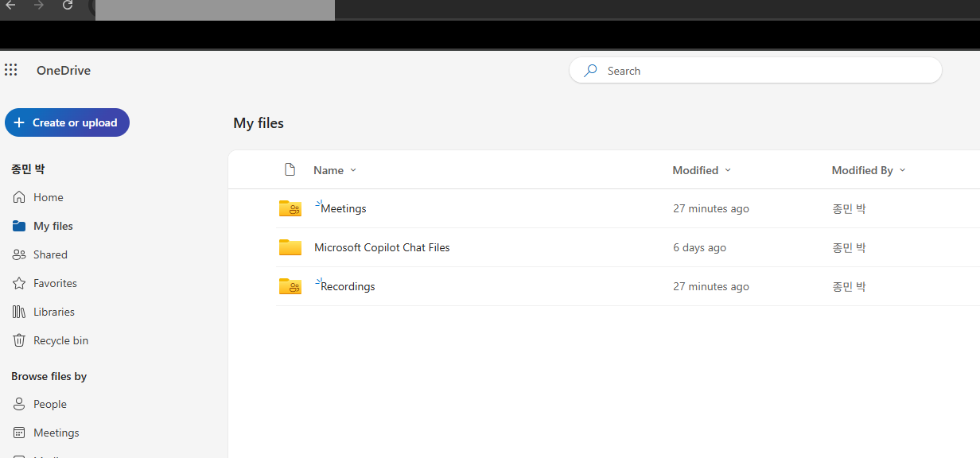Open the Recordings folder name link
980x458 pixels.
click(x=348, y=286)
